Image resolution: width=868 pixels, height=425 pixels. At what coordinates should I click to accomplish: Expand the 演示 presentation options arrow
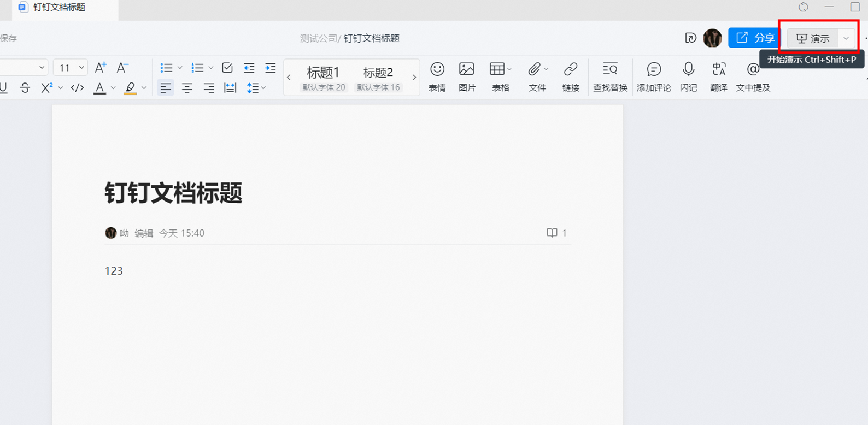click(x=846, y=38)
